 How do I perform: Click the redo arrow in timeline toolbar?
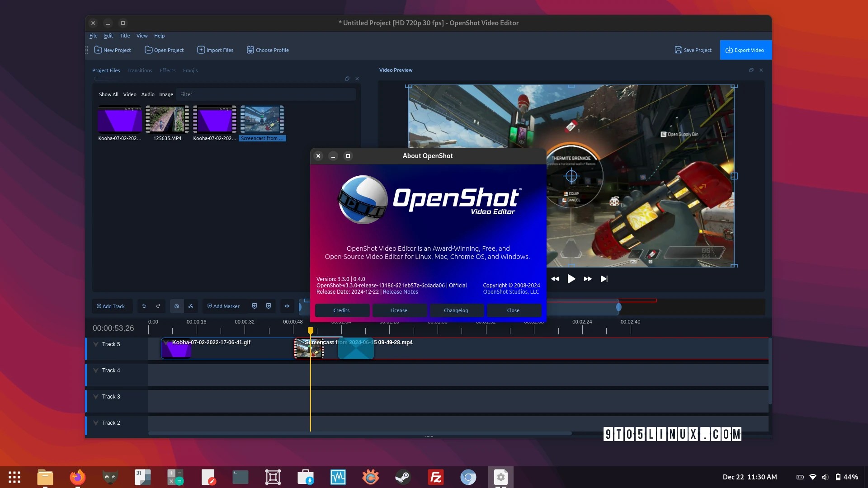click(x=158, y=306)
